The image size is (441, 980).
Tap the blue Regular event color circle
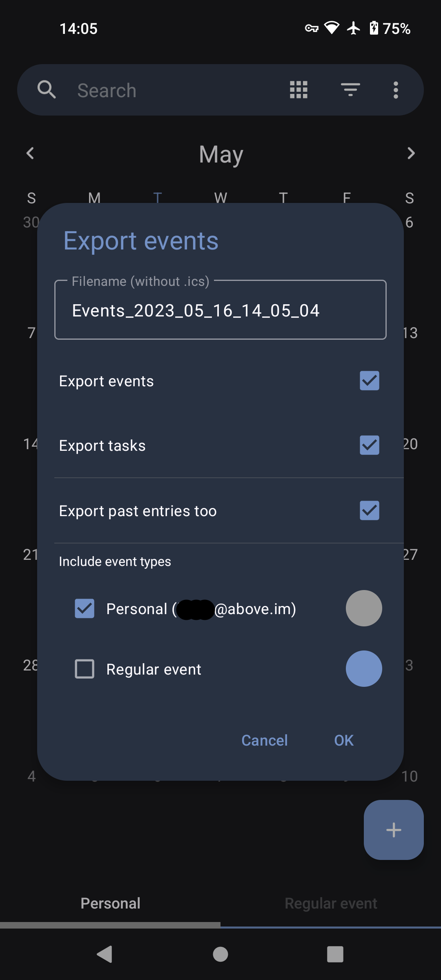(364, 668)
